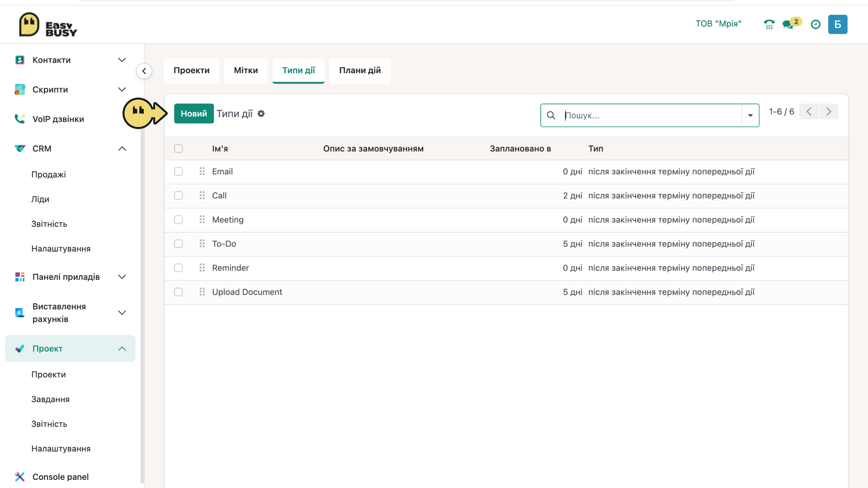Sort by the Ім'я column header
The width and height of the screenshot is (868, 488).
coord(220,149)
